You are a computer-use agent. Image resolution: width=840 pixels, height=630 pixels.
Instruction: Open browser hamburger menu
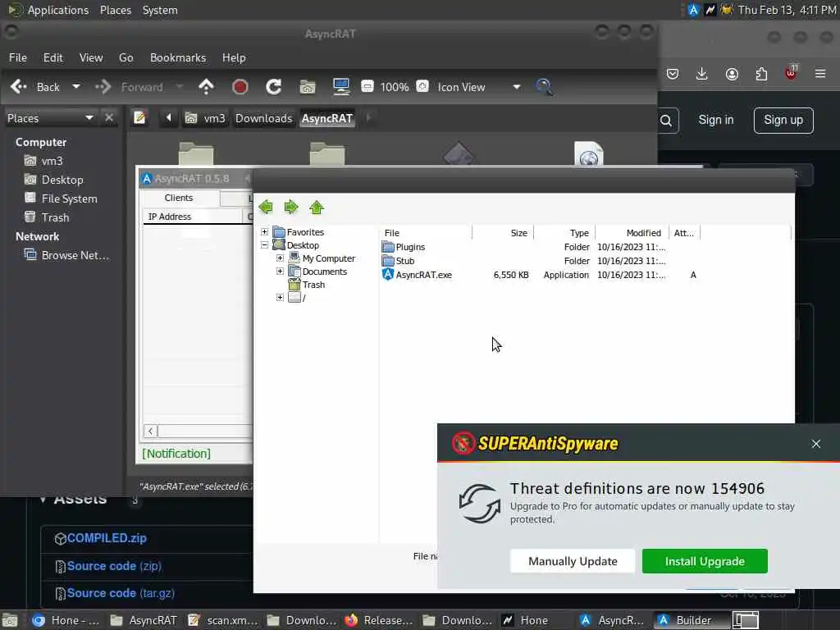[x=820, y=73]
